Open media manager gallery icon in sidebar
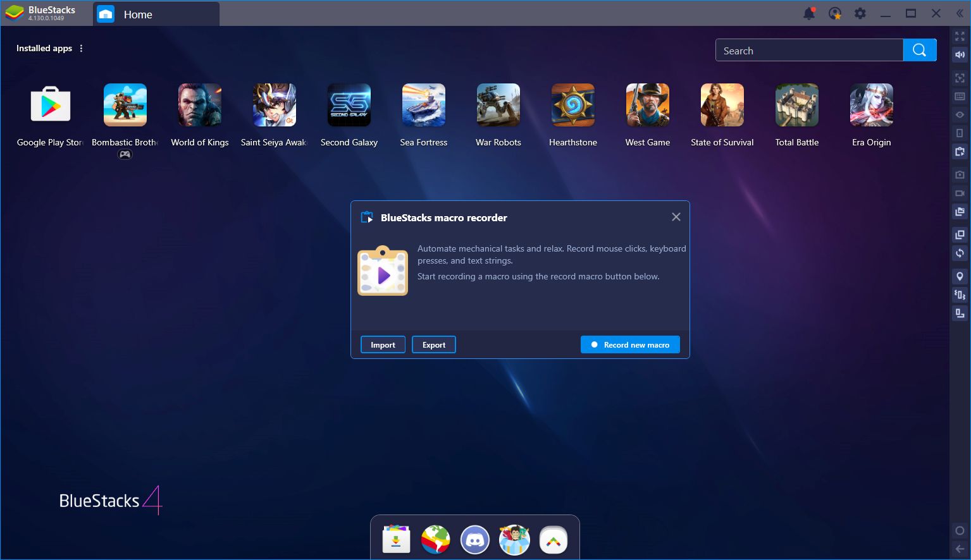971x560 pixels. pos(960,212)
